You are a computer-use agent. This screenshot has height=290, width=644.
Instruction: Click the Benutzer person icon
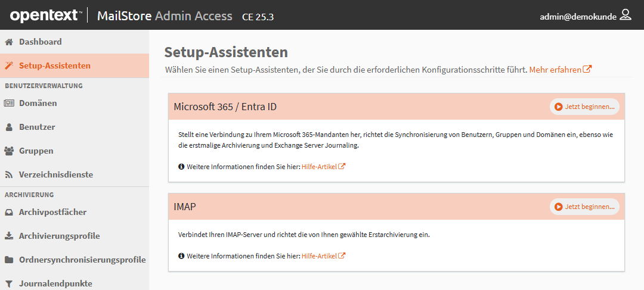click(x=8, y=127)
